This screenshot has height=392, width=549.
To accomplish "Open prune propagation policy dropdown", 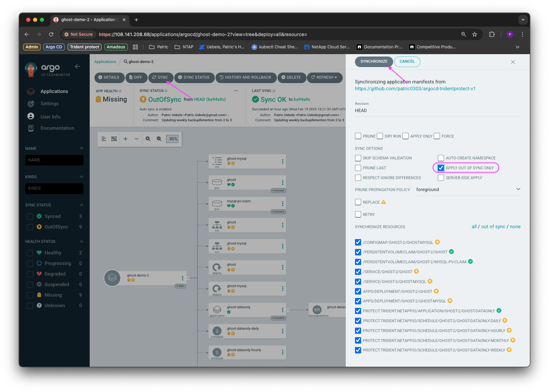I will coord(469,190).
